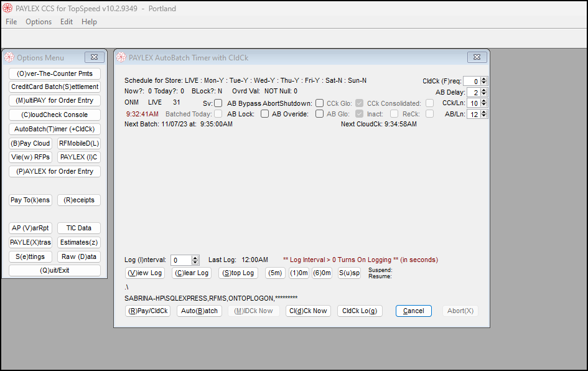
Task: Click the PAYLEX app icon in title bar
Action: [x=7, y=8]
